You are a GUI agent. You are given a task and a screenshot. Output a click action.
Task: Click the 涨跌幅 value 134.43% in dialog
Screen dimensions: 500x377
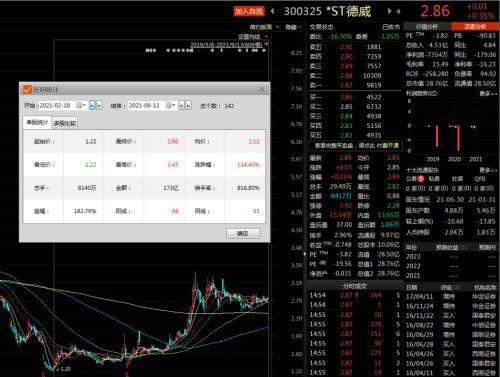pos(248,165)
